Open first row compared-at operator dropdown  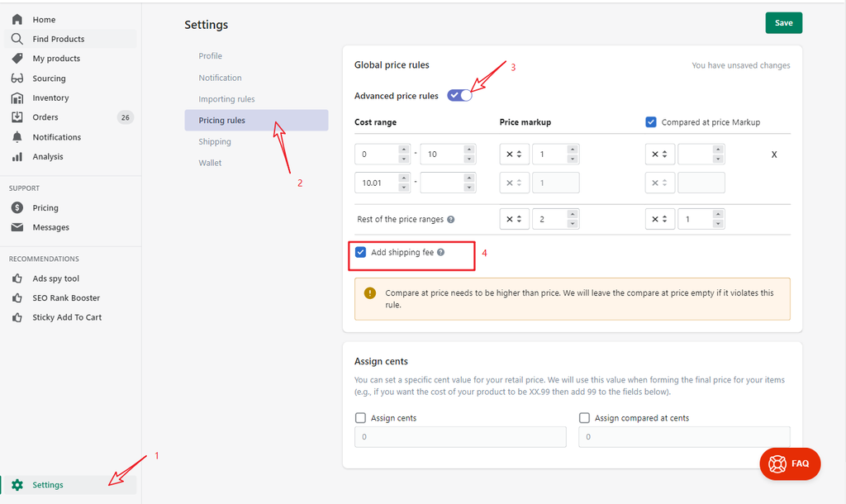[x=659, y=155]
